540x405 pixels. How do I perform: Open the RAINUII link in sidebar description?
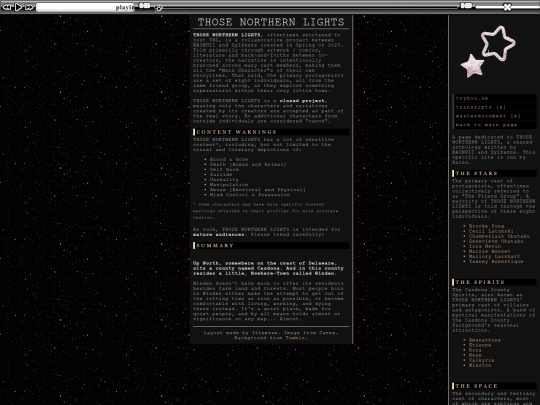pyautogui.click(x=463, y=152)
